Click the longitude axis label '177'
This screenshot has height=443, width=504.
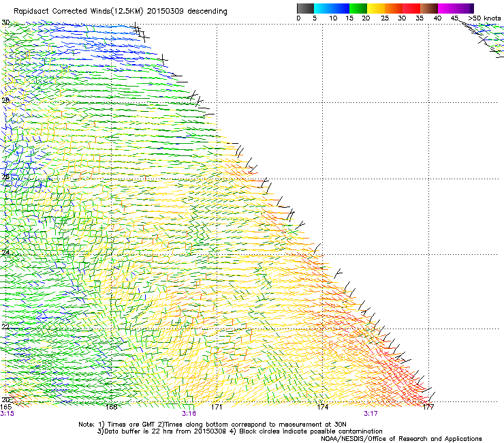click(x=428, y=407)
